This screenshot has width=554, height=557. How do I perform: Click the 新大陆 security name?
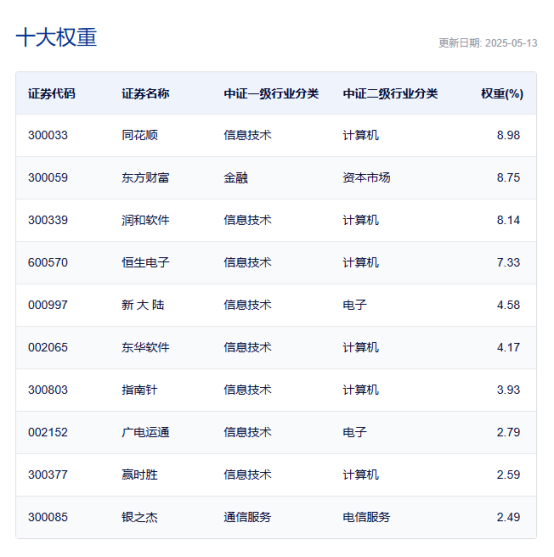[x=143, y=305]
